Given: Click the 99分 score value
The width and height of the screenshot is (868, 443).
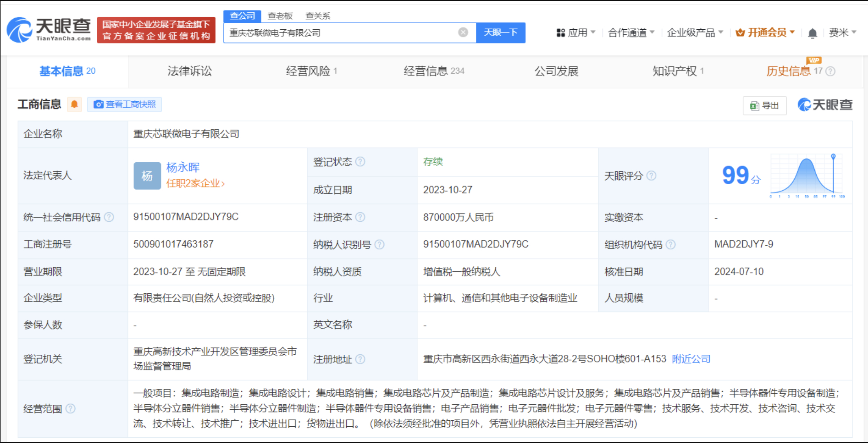Looking at the screenshot, I should [x=741, y=175].
